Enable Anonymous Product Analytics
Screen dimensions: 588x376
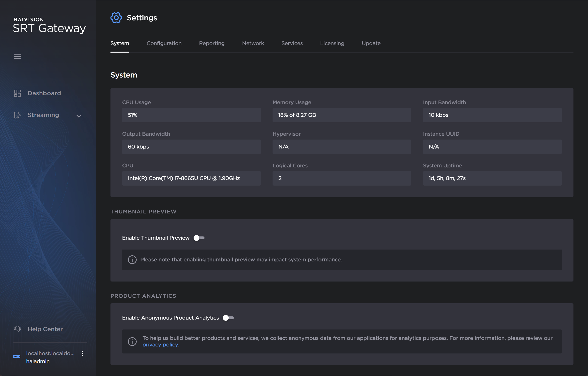coord(228,318)
